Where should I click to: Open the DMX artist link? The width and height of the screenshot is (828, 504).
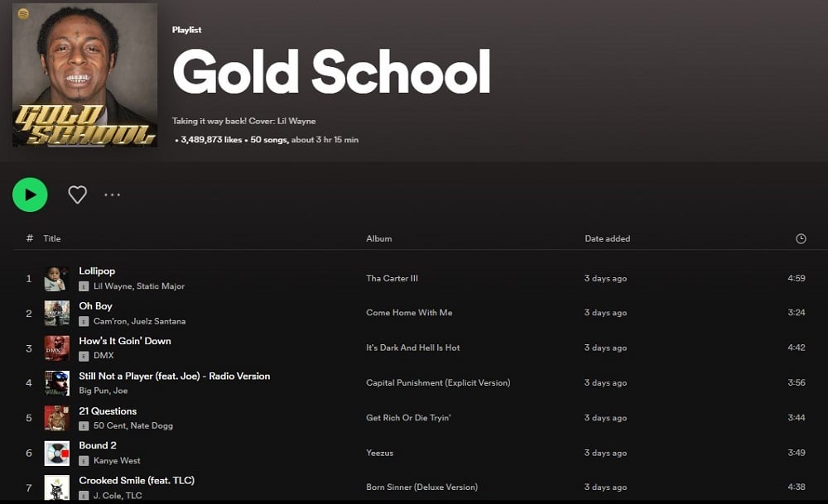(103, 356)
